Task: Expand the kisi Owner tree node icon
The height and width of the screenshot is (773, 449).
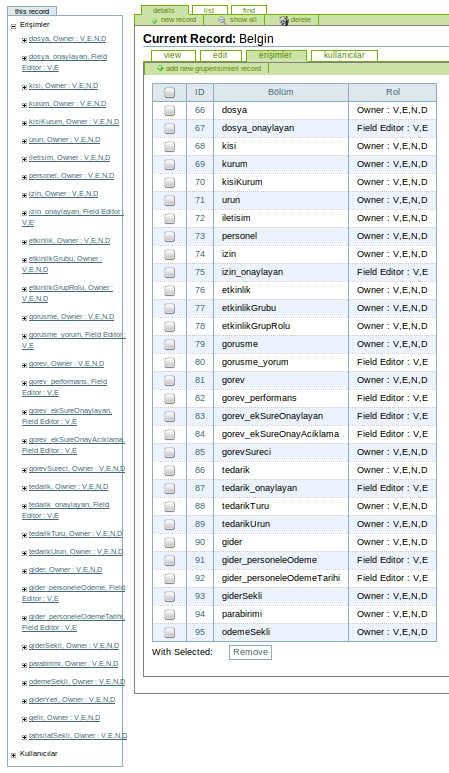Action: pyautogui.click(x=24, y=87)
